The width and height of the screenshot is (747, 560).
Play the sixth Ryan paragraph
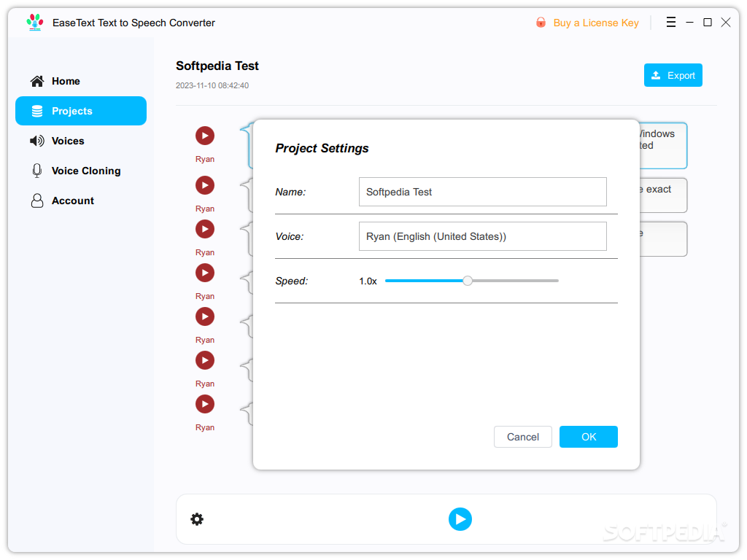(x=205, y=360)
